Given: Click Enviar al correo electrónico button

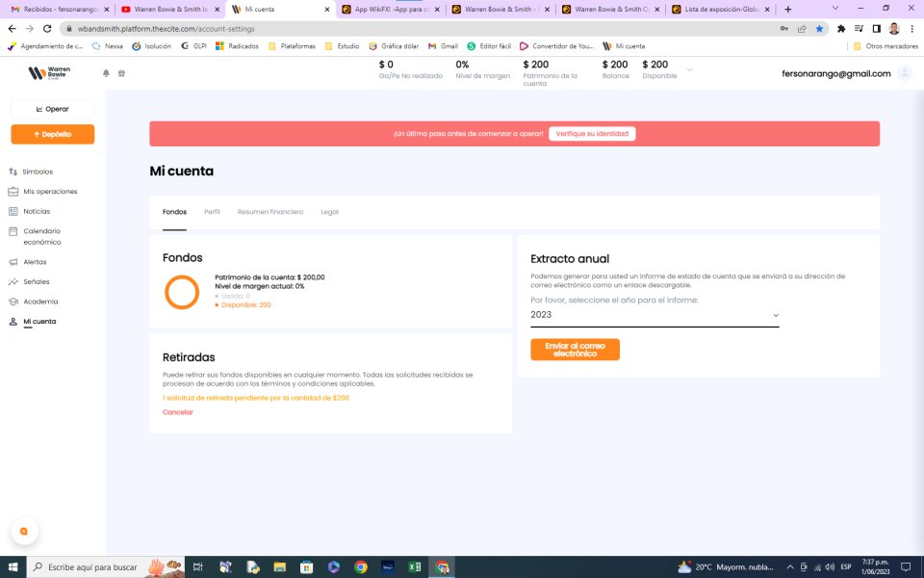Looking at the screenshot, I should pyautogui.click(x=575, y=349).
